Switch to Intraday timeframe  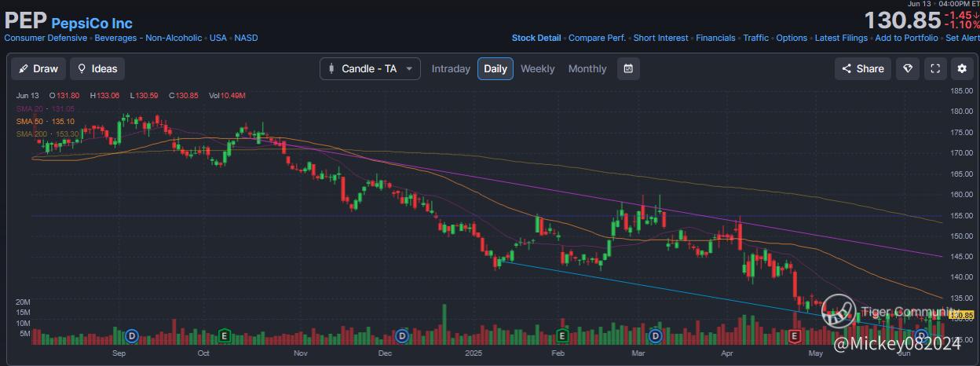click(x=451, y=68)
